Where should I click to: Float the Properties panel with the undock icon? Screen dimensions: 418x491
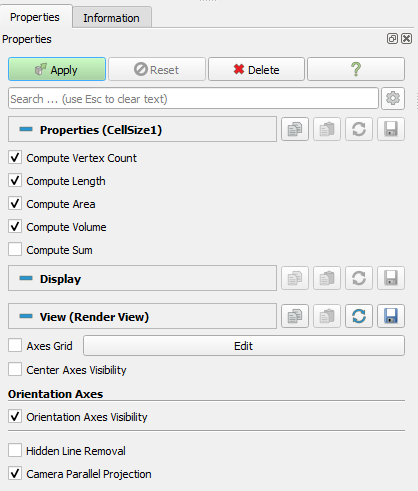point(392,39)
